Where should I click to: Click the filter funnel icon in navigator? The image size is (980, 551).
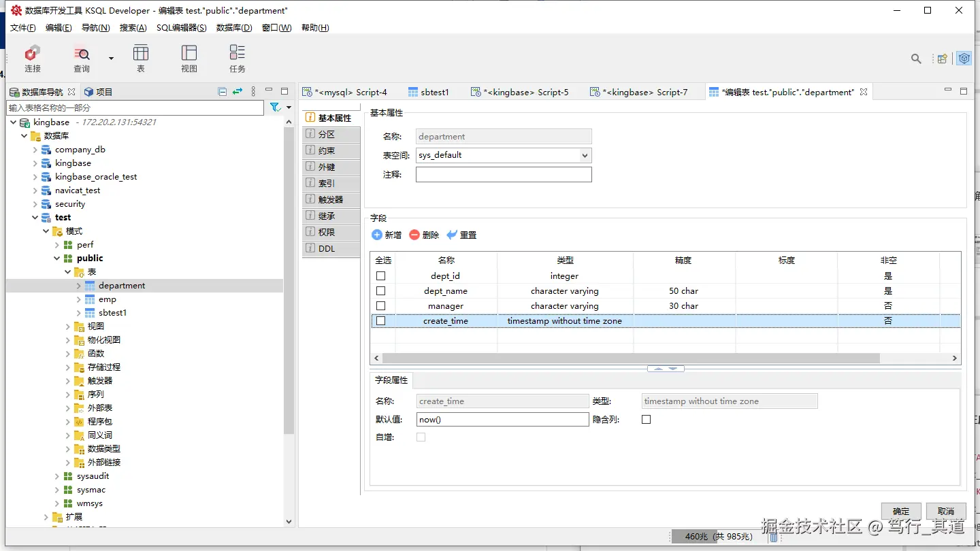coord(275,107)
